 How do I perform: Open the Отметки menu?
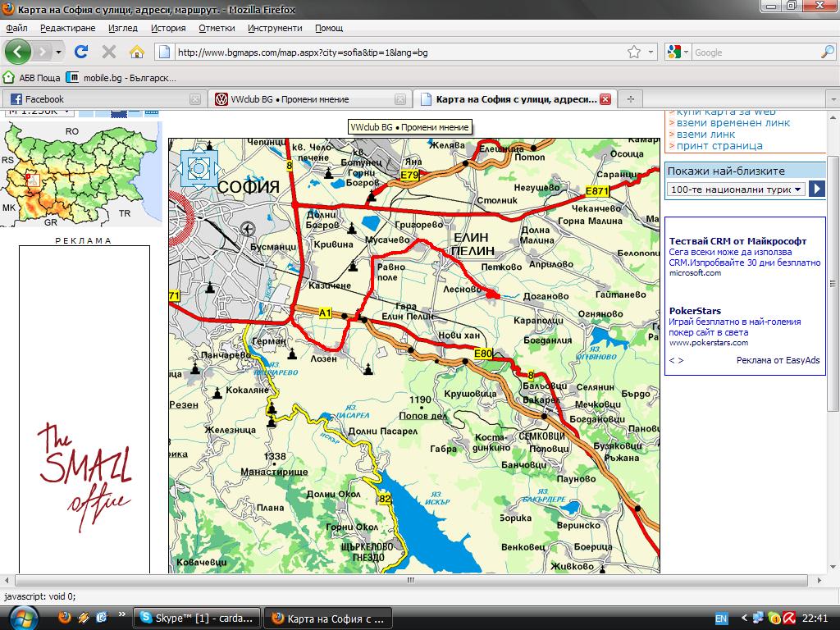[x=216, y=28]
